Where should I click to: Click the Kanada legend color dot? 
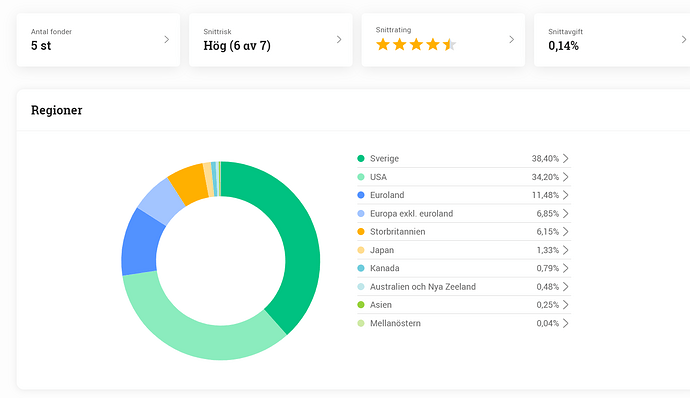pos(361,268)
